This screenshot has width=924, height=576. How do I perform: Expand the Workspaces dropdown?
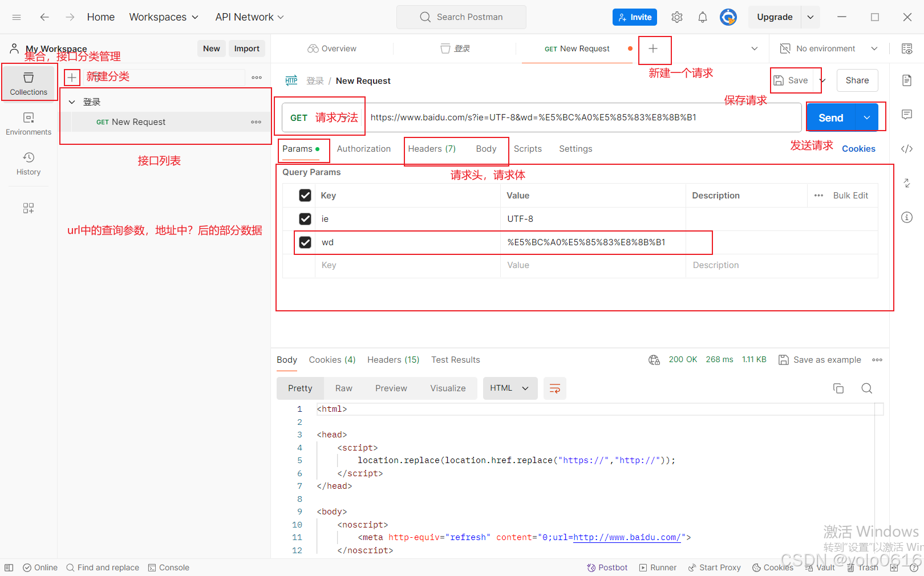[164, 17]
